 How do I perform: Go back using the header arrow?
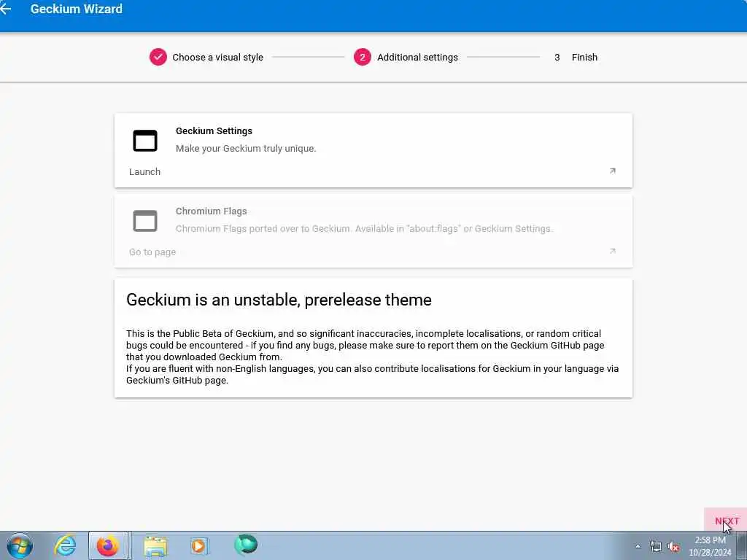(6, 9)
